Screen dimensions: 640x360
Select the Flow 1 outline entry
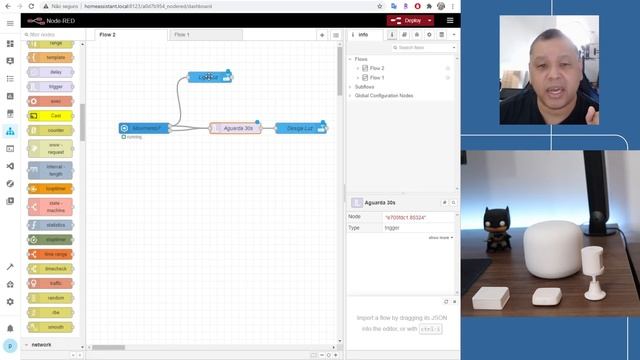pyautogui.click(x=376, y=78)
